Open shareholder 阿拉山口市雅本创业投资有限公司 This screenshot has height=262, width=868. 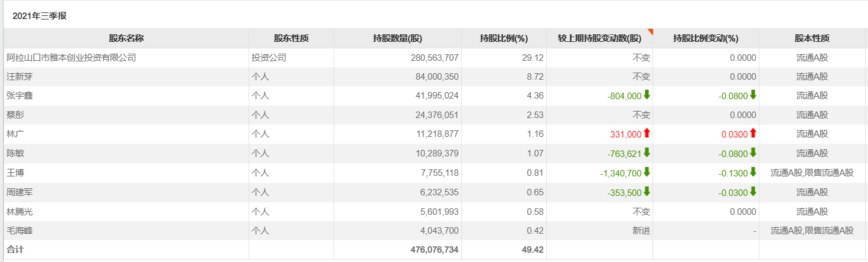[x=71, y=58]
